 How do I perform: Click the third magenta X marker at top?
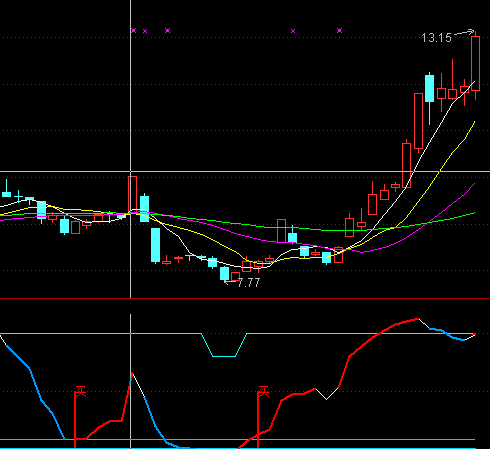pyautogui.click(x=168, y=31)
